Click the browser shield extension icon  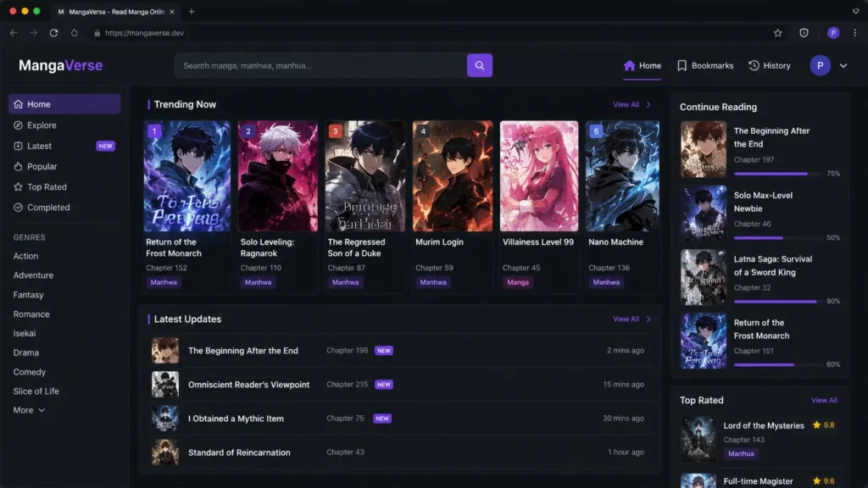pyautogui.click(x=804, y=33)
